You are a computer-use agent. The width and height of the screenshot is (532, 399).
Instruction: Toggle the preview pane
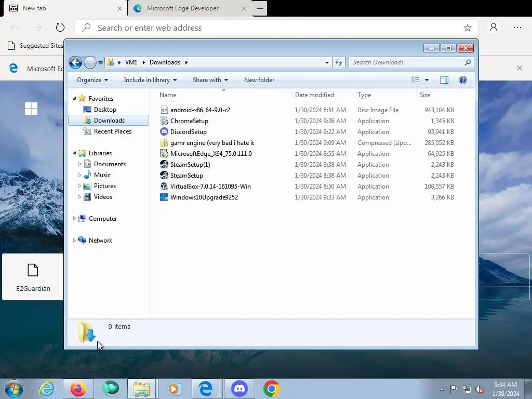(444, 80)
